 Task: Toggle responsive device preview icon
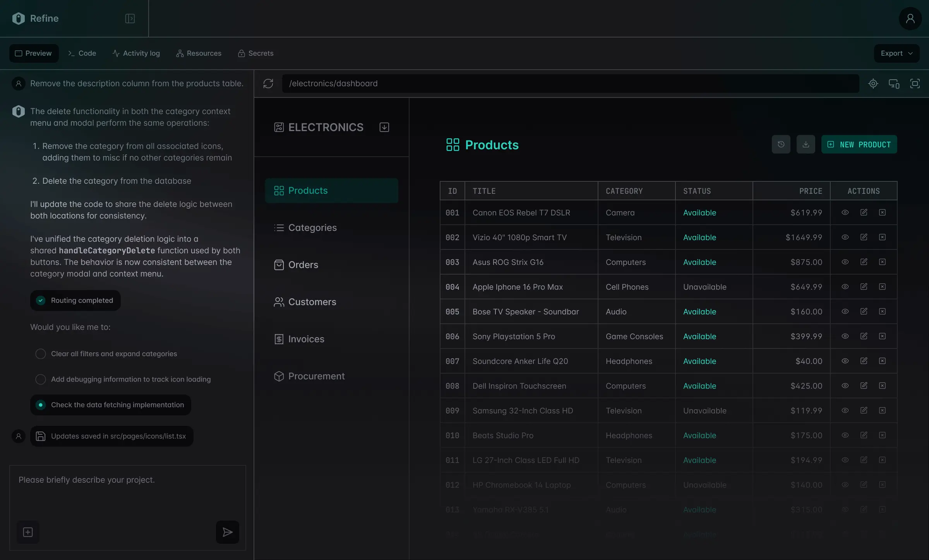tap(894, 84)
